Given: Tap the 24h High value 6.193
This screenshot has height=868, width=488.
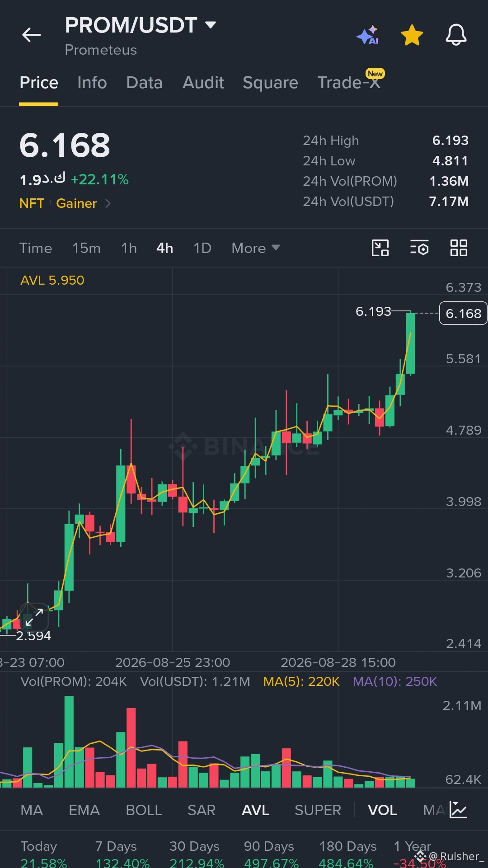Looking at the screenshot, I should tap(450, 141).
